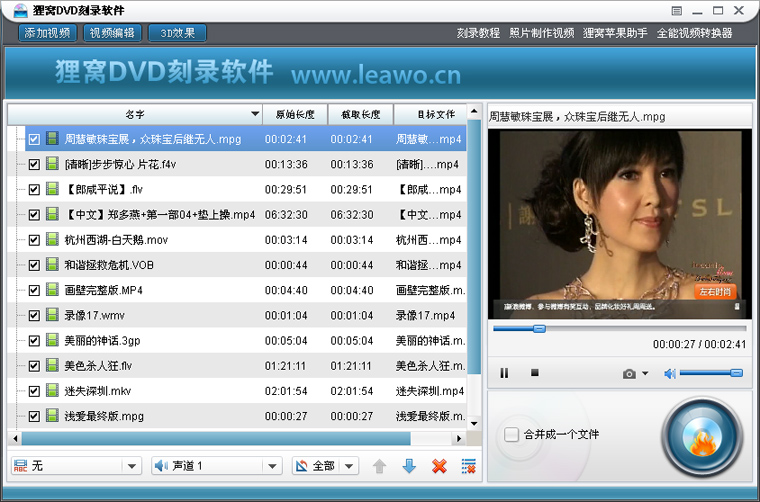
Task: Click the horizontal scrollbar of file list
Action: 216,439
